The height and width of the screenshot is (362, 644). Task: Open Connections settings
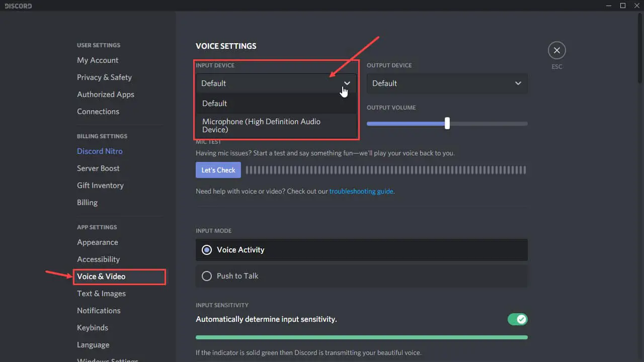[98, 112]
